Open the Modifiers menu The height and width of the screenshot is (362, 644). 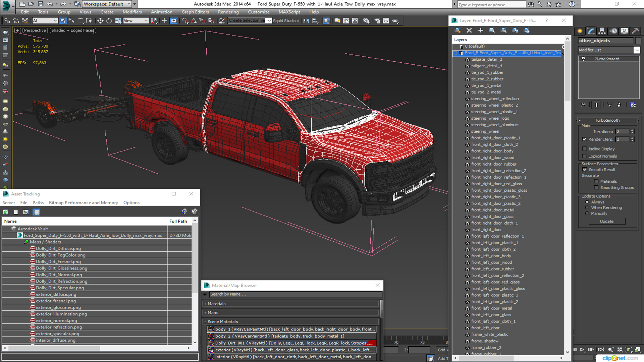tap(132, 12)
